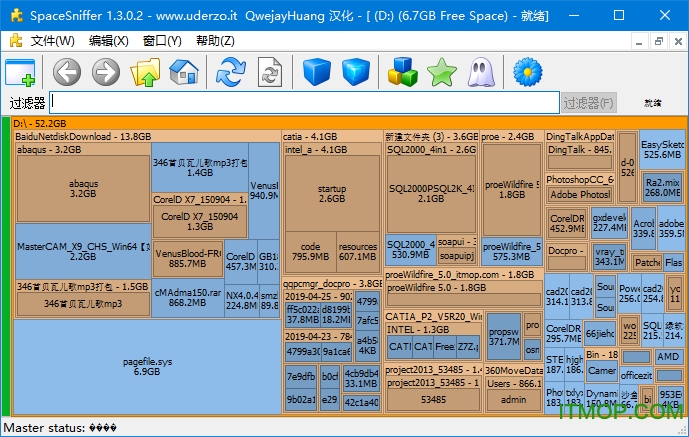Select the code 795.9MB block

311,252
